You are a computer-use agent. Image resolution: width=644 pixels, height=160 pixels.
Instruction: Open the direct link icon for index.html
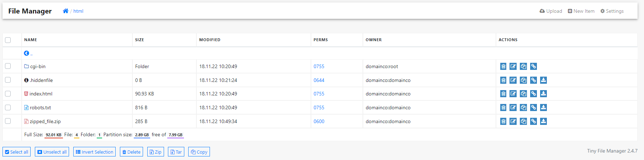(533, 94)
